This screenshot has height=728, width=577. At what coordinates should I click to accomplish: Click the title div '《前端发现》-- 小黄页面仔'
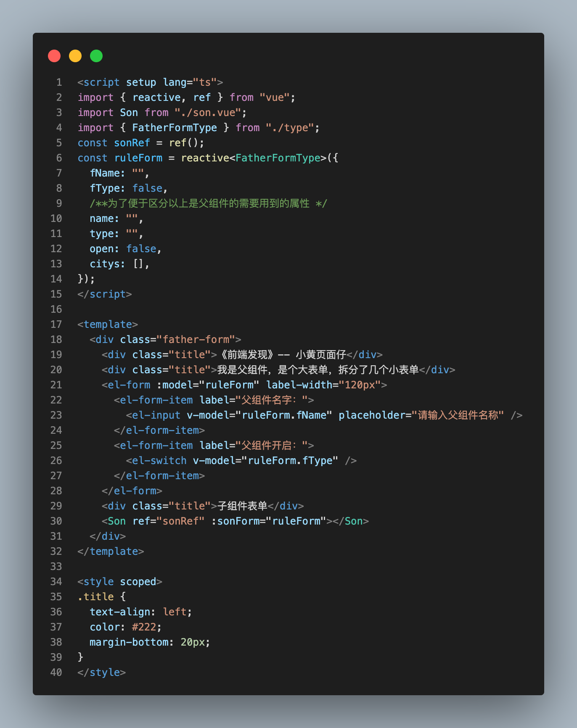(242, 355)
